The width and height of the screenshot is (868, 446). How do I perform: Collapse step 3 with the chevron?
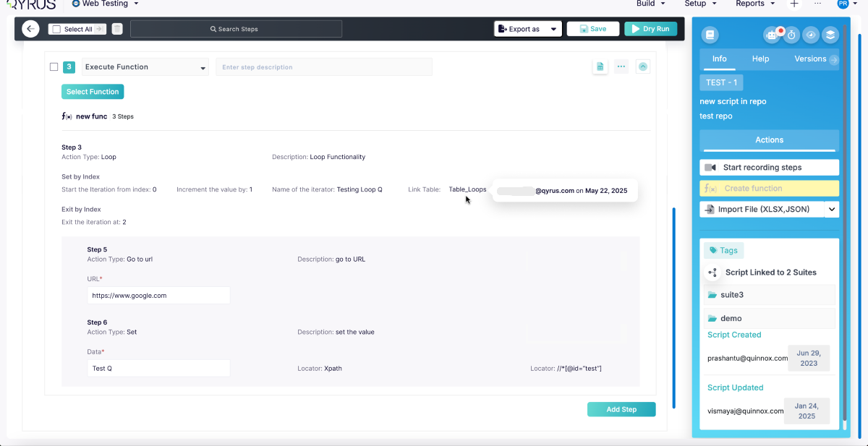click(x=642, y=67)
